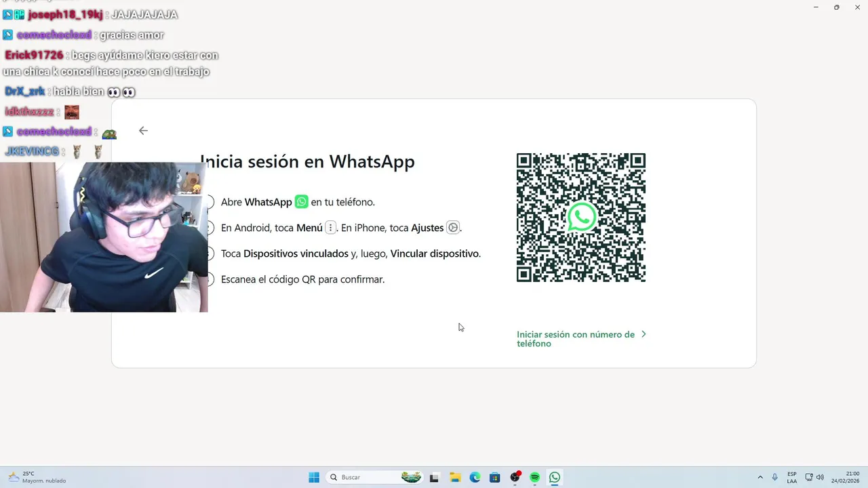This screenshot has width=868, height=488.
Task: Close the WhatsApp window
Action: point(857,7)
